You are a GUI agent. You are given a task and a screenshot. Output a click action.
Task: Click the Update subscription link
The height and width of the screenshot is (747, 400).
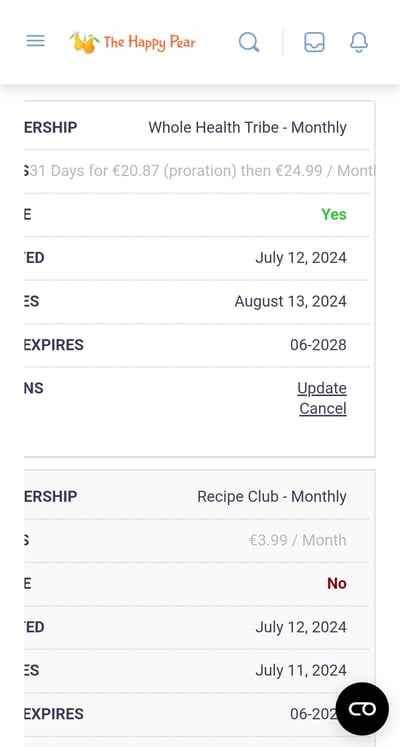click(x=322, y=388)
